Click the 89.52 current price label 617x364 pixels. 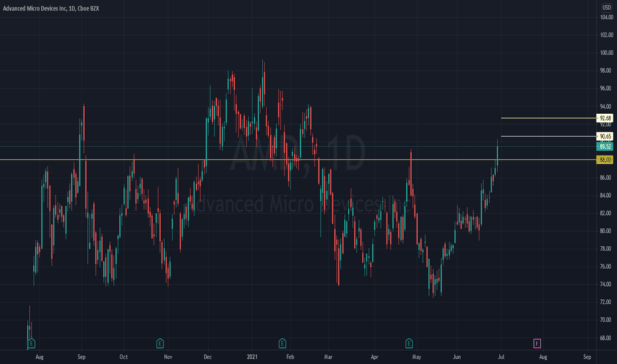point(605,146)
